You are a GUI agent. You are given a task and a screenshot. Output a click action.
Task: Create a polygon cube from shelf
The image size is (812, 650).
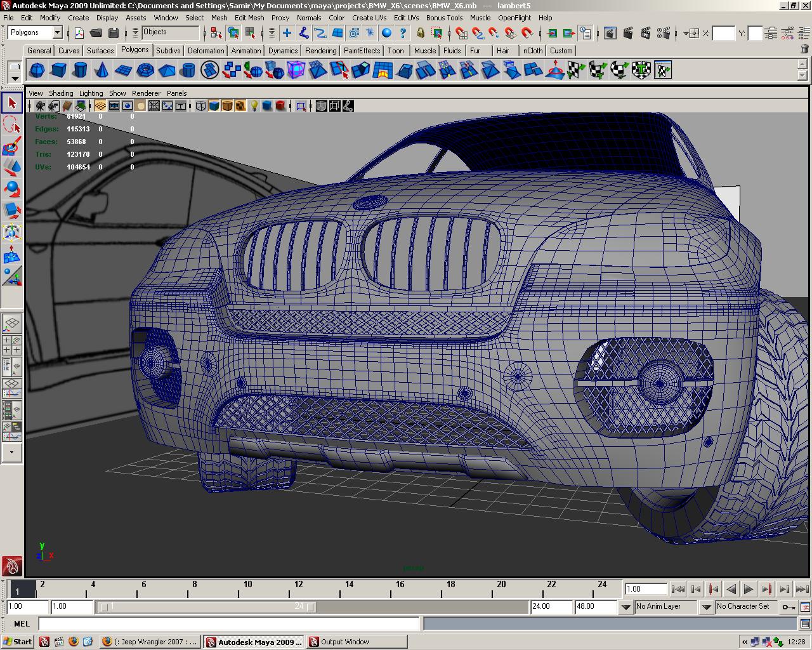click(59, 70)
